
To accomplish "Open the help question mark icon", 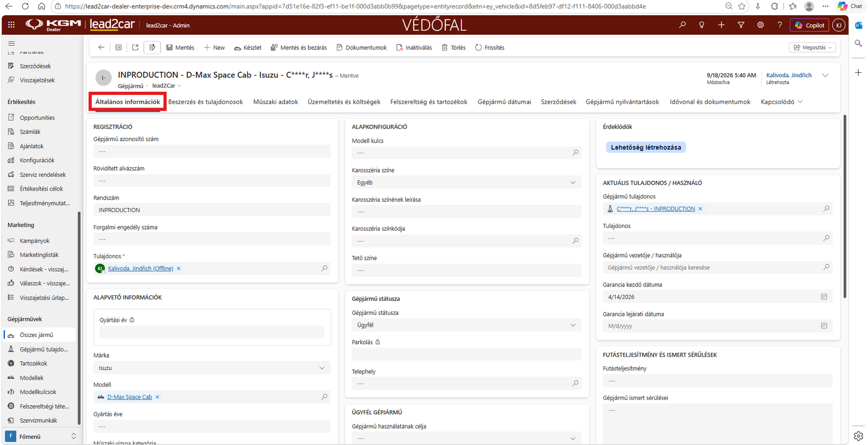I will click(x=780, y=25).
